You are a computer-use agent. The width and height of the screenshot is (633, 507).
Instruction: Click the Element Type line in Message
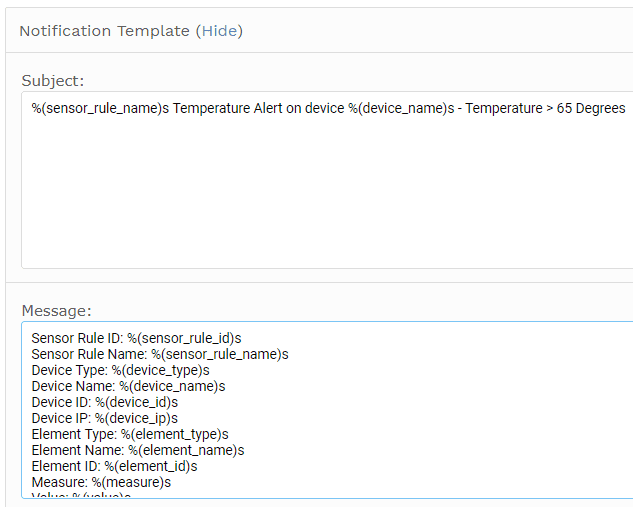[130, 434]
